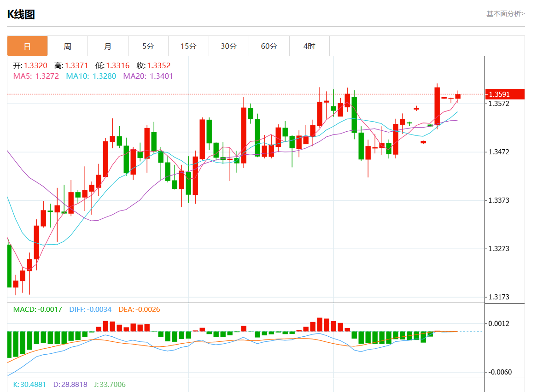
Task: Click the MA10 indicator label
Action: pos(91,76)
